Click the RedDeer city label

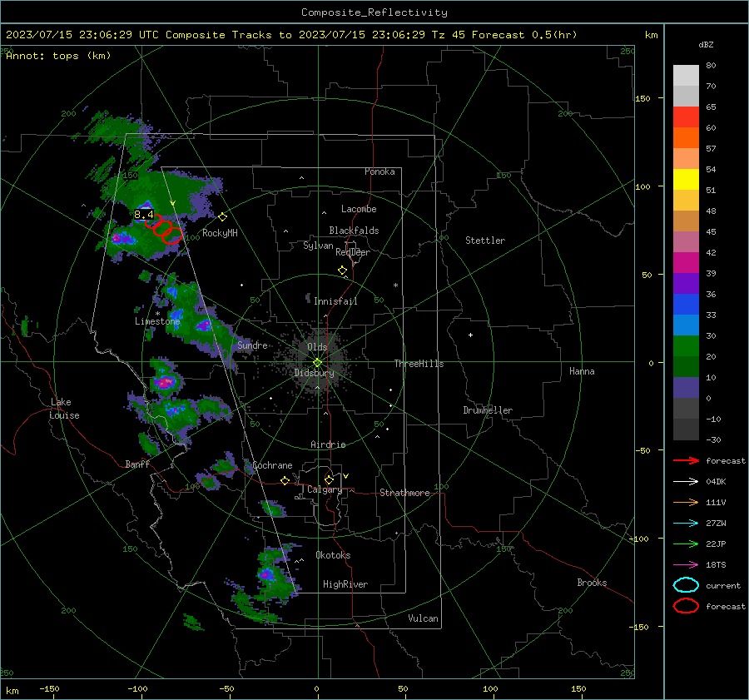click(x=353, y=252)
